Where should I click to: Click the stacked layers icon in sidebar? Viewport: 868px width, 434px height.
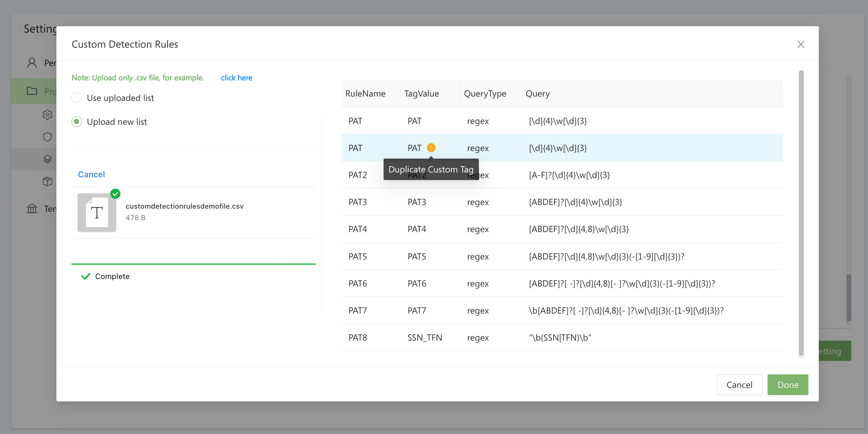pos(47,159)
